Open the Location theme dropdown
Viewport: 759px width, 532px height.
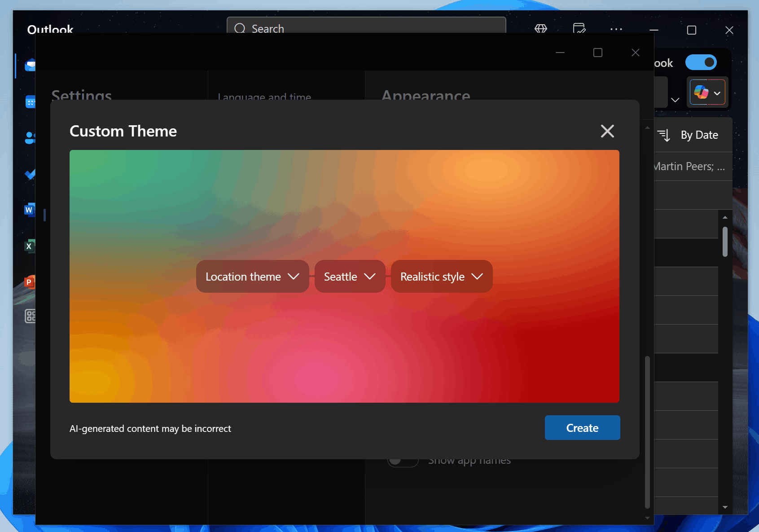coord(252,277)
